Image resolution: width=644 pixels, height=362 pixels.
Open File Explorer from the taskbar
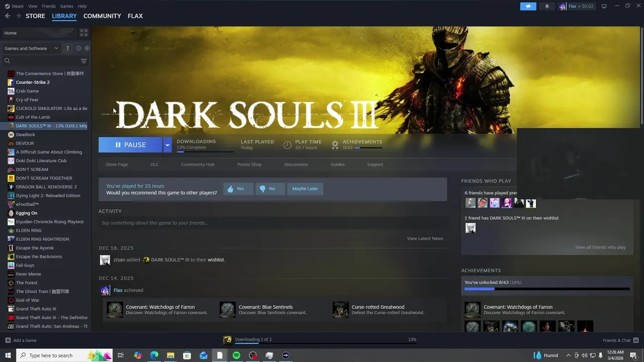pos(171,355)
